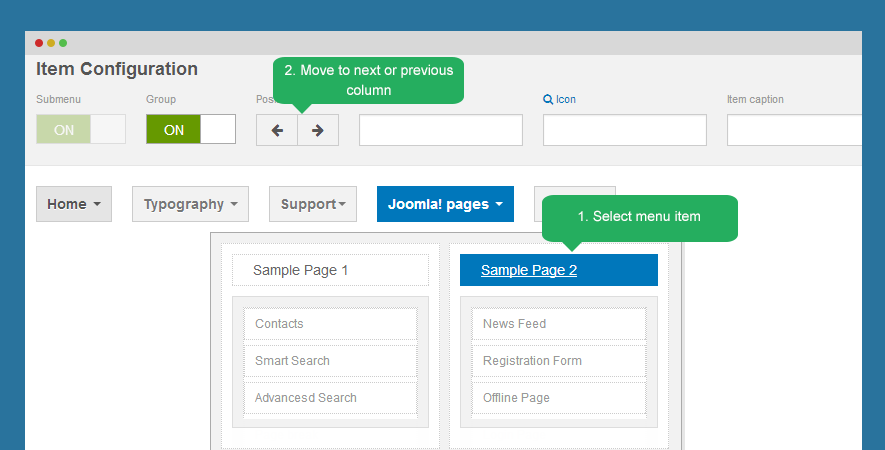Image resolution: width=885 pixels, height=450 pixels.
Task: Open the Support dropdown menu
Action: click(x=313, y=204)
